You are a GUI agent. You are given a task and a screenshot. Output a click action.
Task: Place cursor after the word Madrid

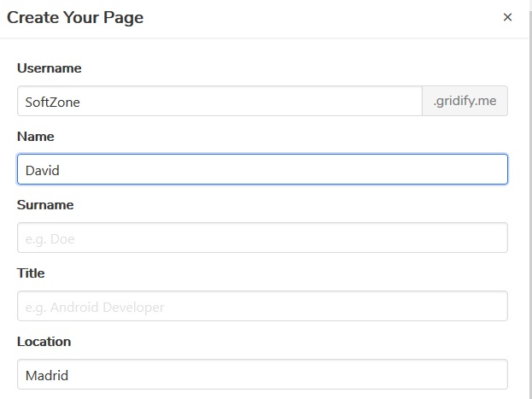coord(70,375)
